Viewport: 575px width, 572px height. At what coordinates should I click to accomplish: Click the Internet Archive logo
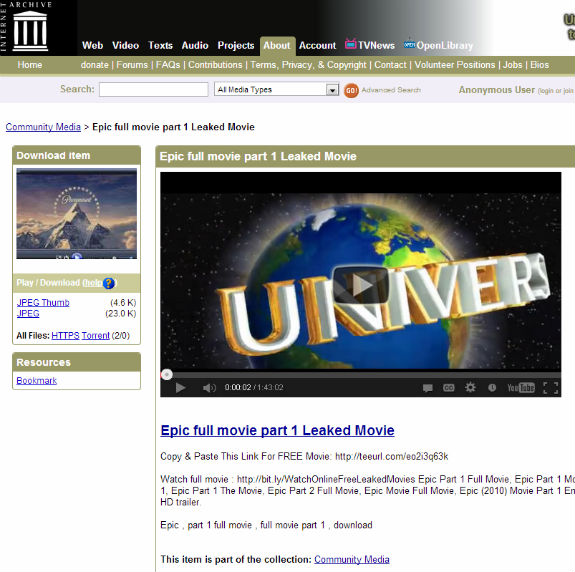click(30, 31)
